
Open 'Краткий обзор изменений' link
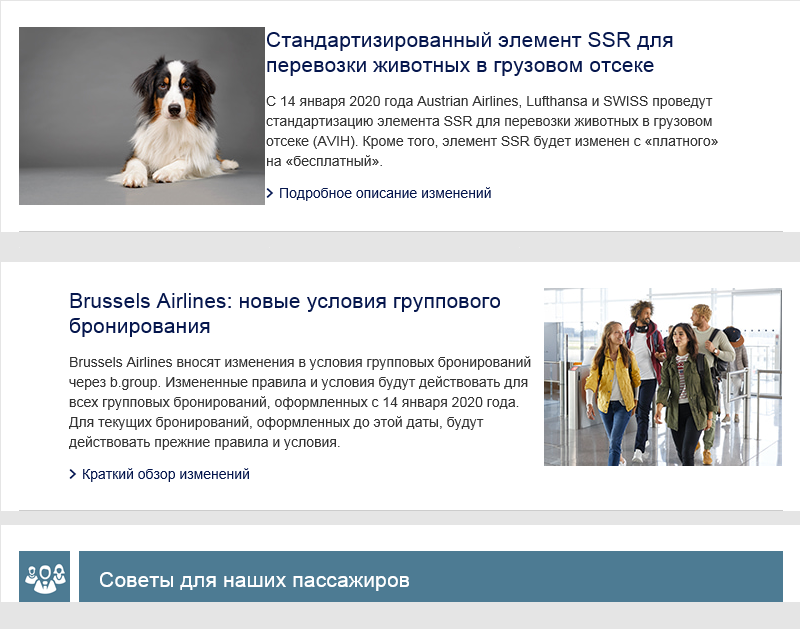coord(166,474)
